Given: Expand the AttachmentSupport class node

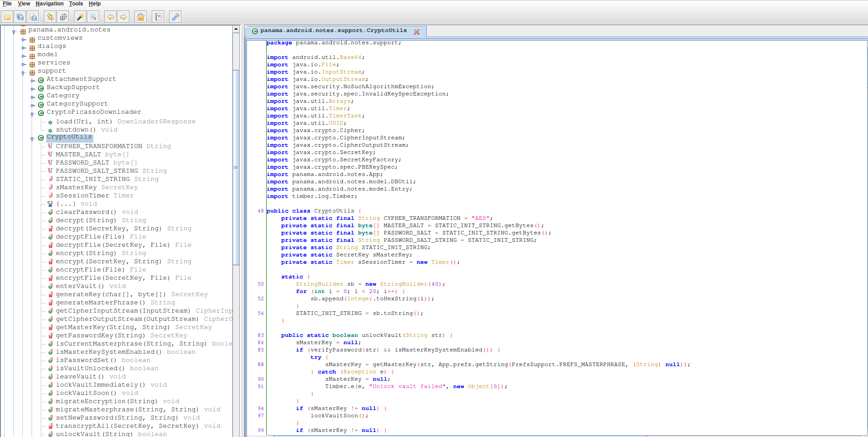Looking at the screenshot, I should [32, 80].
